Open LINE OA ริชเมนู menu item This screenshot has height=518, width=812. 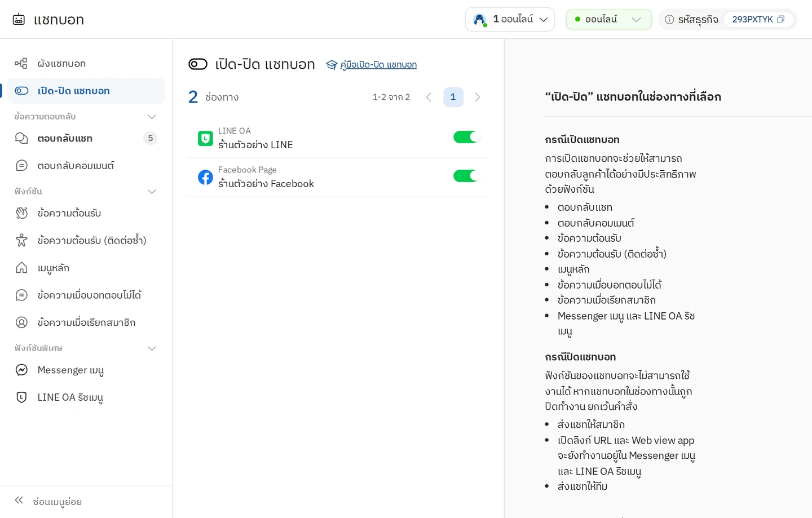(86, 397)
